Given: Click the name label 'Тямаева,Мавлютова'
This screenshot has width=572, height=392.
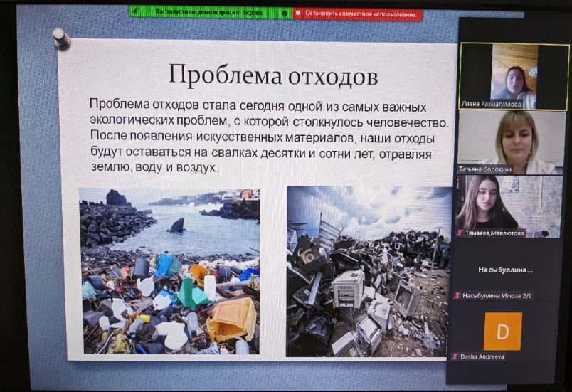Looking at the screenshot, I should (494, 233).
